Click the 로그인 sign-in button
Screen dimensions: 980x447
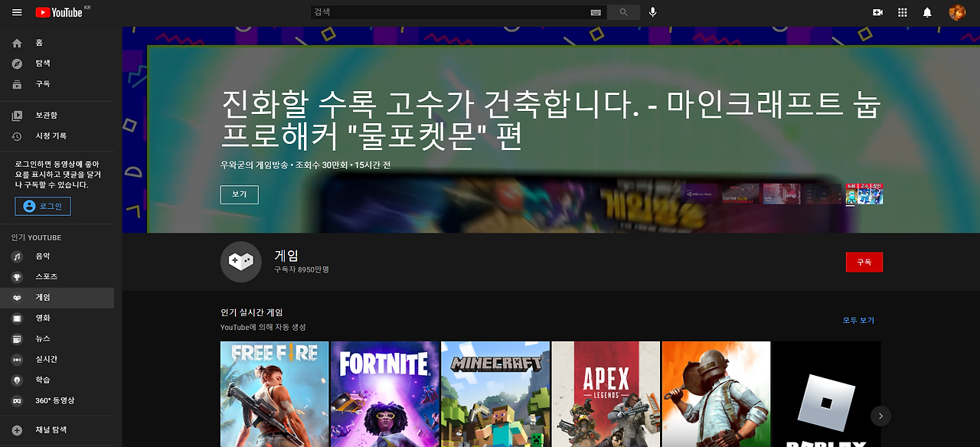click(x=43, y=206)
